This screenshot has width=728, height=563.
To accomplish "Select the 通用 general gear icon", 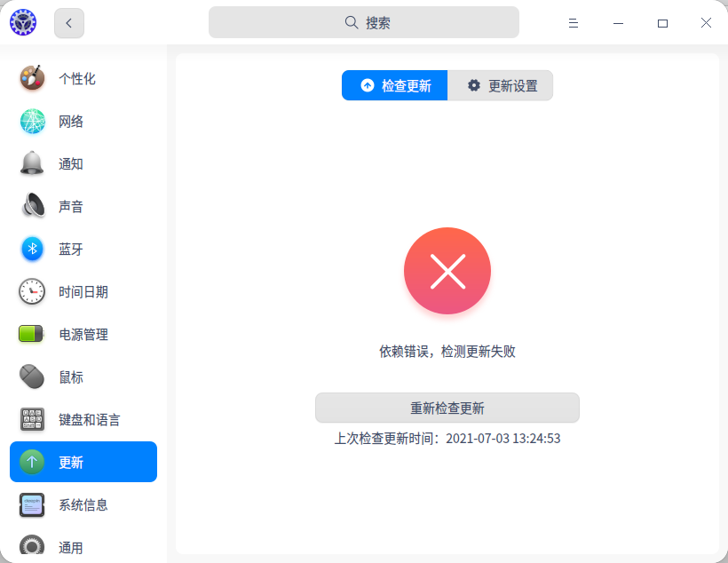I will [32, 546].
